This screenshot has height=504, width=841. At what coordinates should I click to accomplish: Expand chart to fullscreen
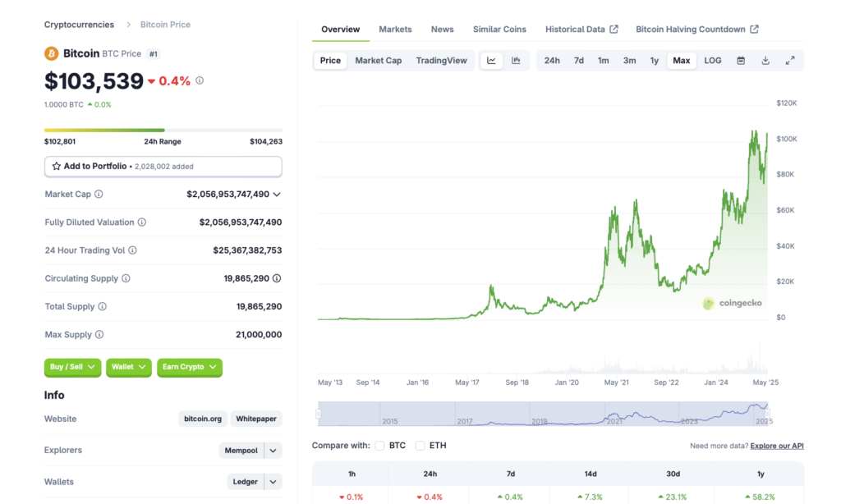[x=790, y=61]
